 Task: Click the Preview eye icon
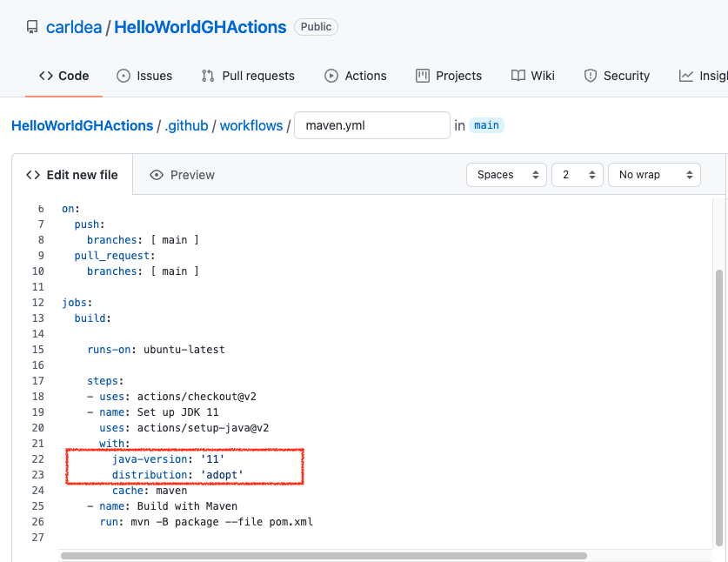157,175
